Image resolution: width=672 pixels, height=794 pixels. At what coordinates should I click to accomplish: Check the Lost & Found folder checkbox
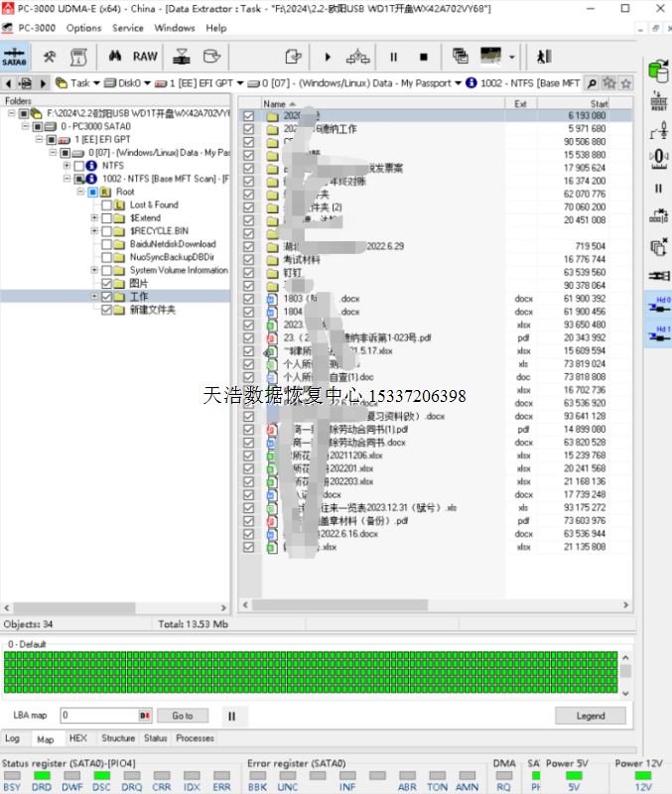point(106,205)
